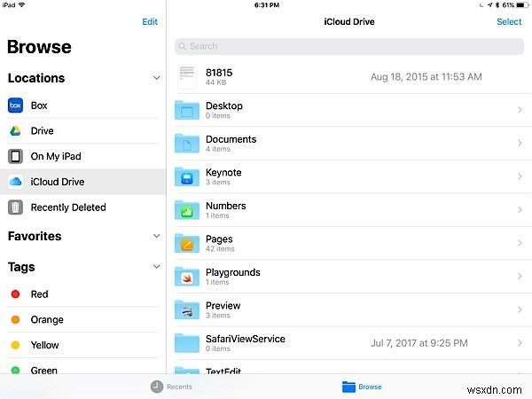This screenshot has width=532, height=399.
Task: Tap the Recents clock icon
Action: [157, 387]
